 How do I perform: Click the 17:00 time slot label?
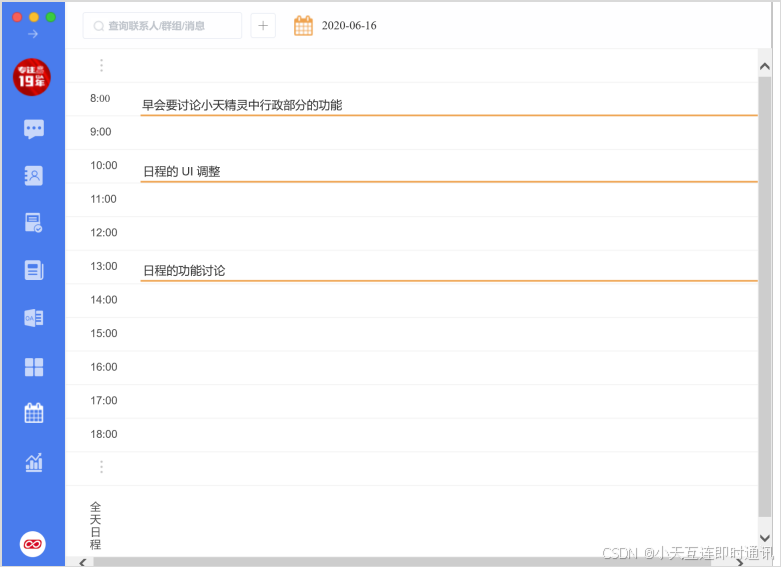(x=104, y=400)
